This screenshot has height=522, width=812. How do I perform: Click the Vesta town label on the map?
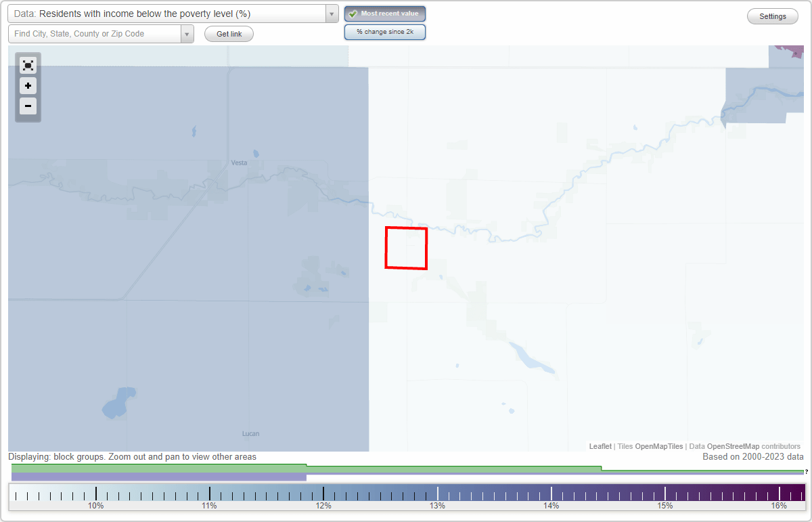pyautogui.click(x=238, y=162)
